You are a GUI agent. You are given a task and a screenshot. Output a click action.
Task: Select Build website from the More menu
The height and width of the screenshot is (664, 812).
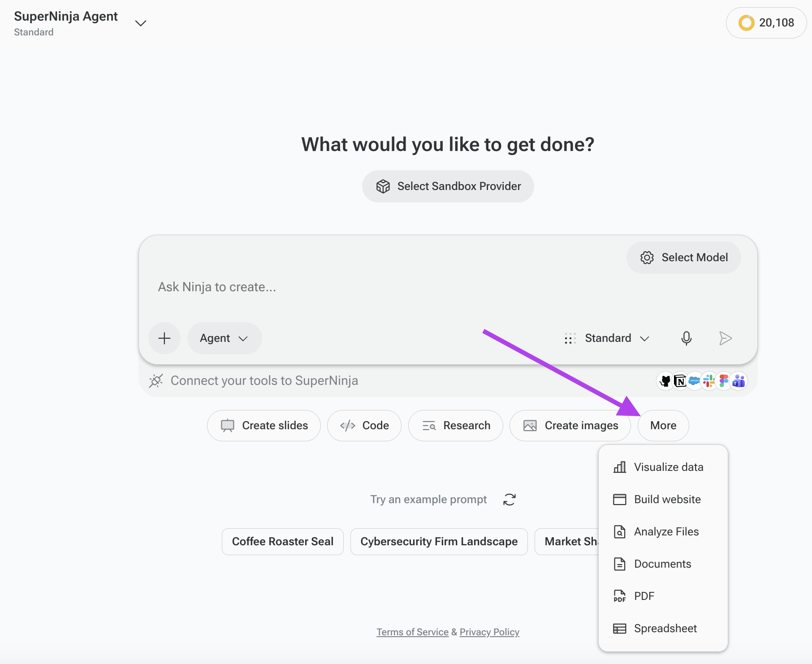(x=663, y=500)
